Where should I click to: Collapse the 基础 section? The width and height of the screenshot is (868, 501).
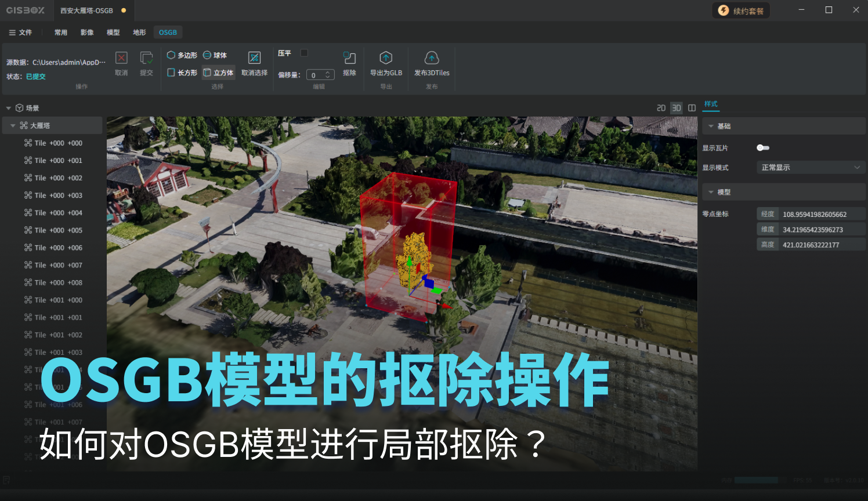pos(711,126)
